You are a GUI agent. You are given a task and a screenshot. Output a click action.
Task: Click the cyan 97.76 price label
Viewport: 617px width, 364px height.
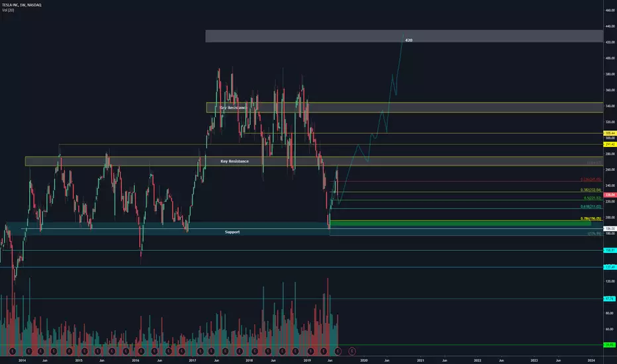[x=610, y=298]
